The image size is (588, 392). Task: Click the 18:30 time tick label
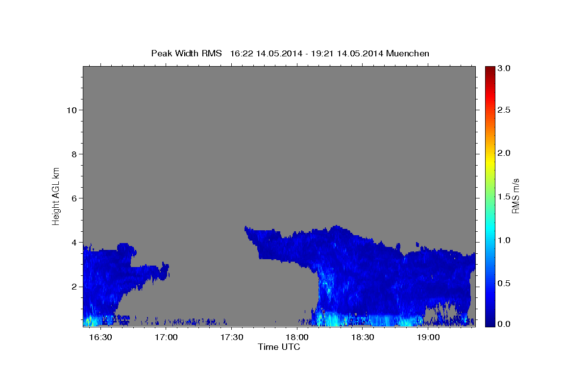363,337
